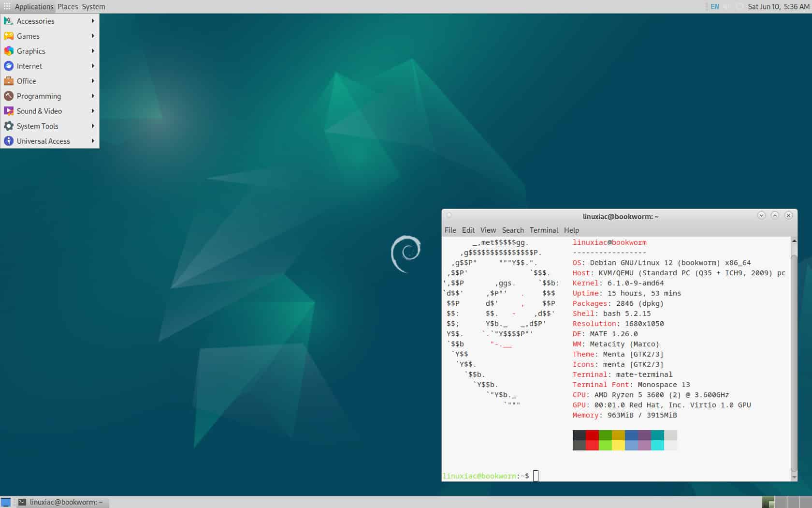Select the Graphics category icon
This screenshot has height=508, width=812.
click(x=9, y=51)
